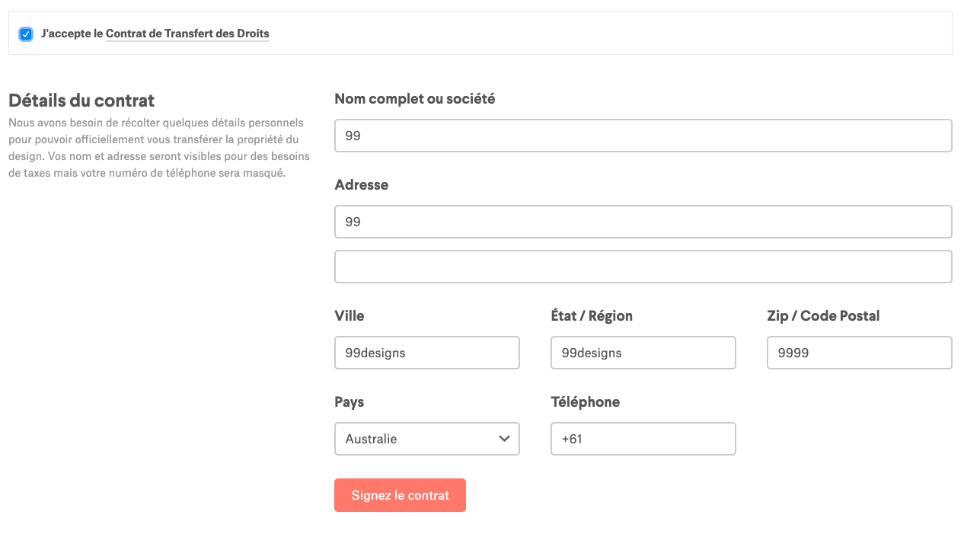Click the "Nom complet ou société" label
Viewport: 980px width, 550px height.
(415, 98)
